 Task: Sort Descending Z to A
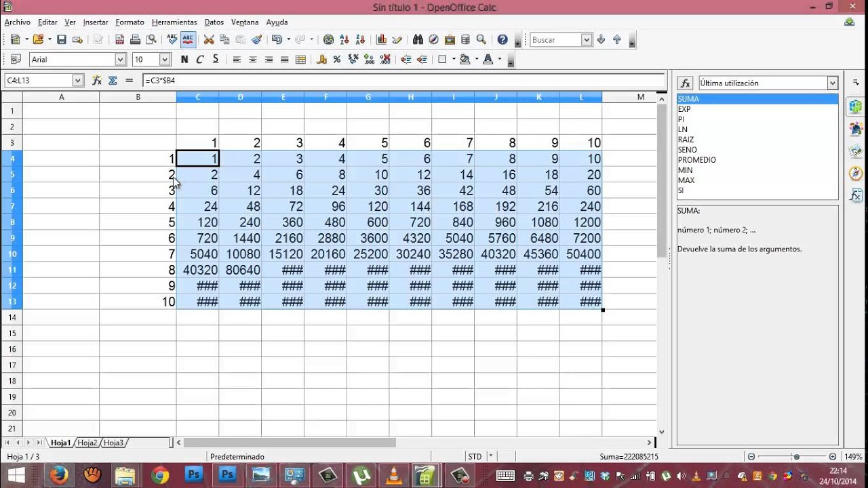point(360,40)
